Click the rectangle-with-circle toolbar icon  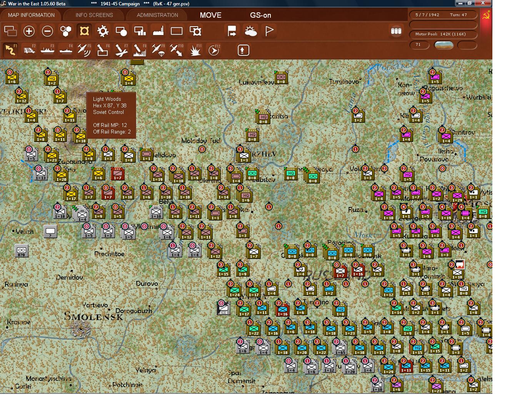pyautogui.click(x=121, y=31)
